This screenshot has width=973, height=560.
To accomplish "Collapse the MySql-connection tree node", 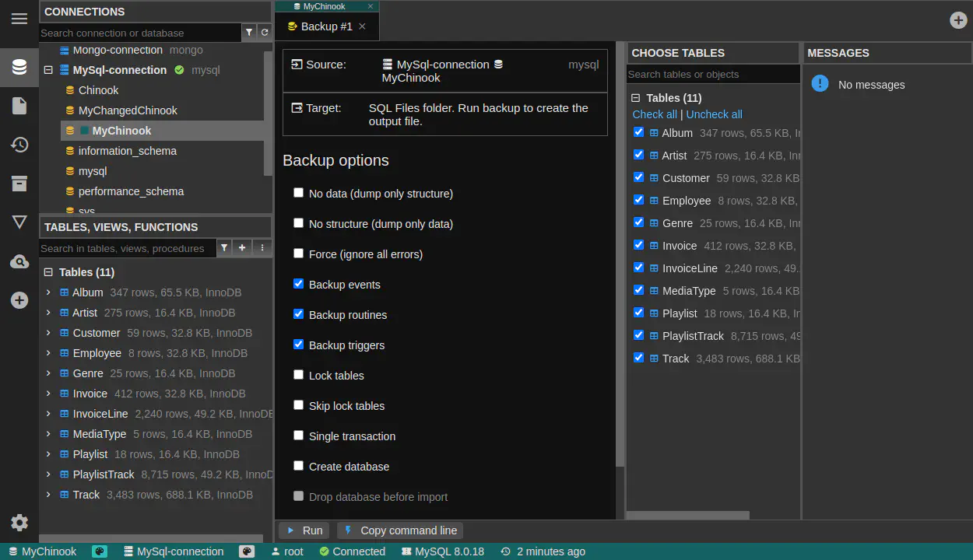I will [48, 70].
